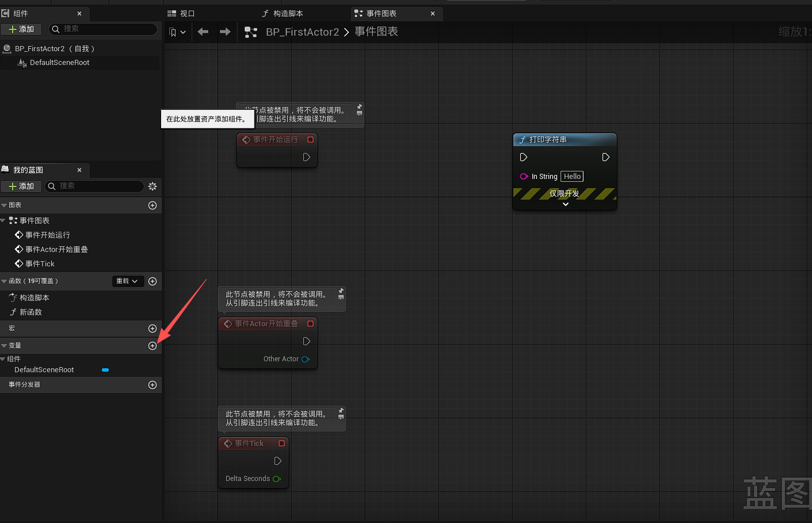
Task: Click the delegate pin on 事件Tick node
Action: click(x=282, y=444)
